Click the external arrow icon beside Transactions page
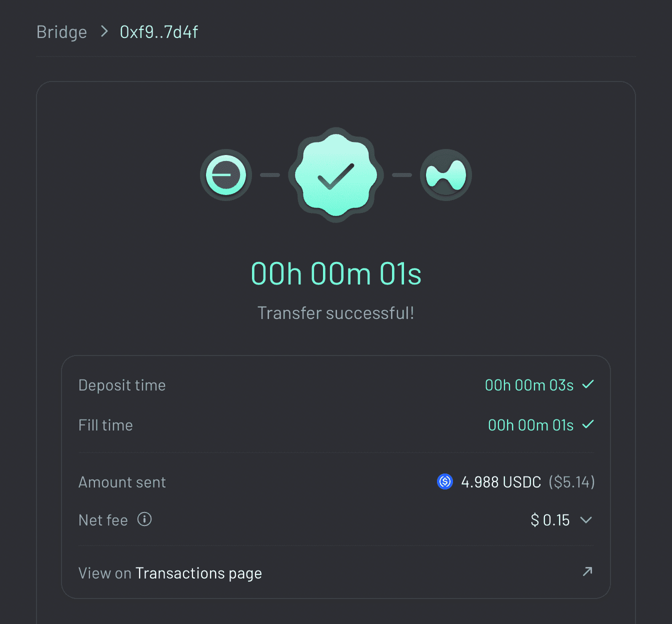 pos(587,571)
